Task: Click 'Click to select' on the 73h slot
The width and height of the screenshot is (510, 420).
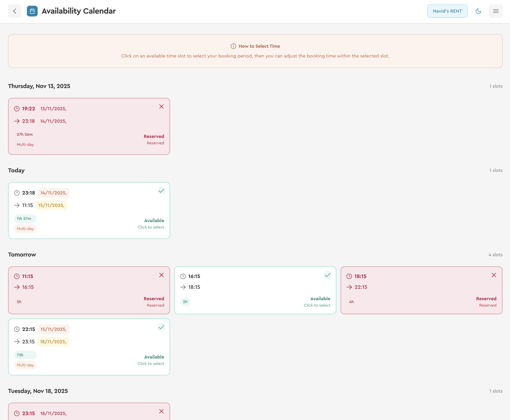Action: [151, 364]
